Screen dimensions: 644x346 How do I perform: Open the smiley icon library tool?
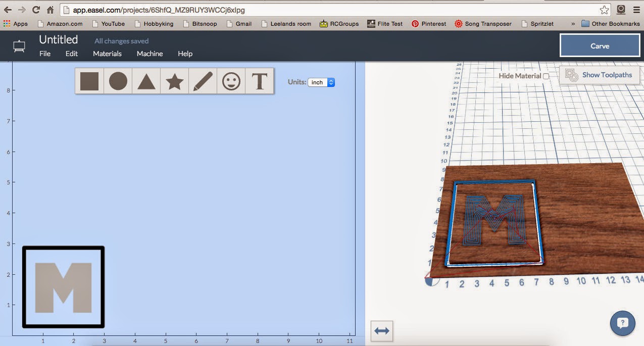click(x=231, y=81)
